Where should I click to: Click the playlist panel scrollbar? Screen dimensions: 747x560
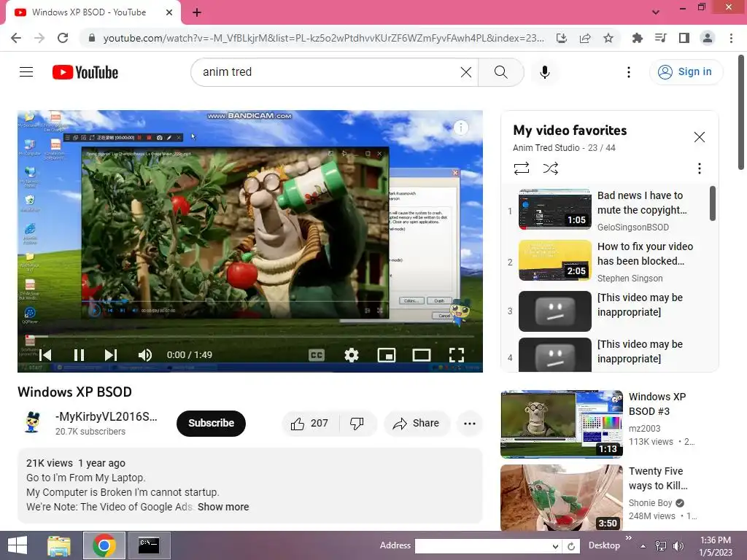point(713,203)
